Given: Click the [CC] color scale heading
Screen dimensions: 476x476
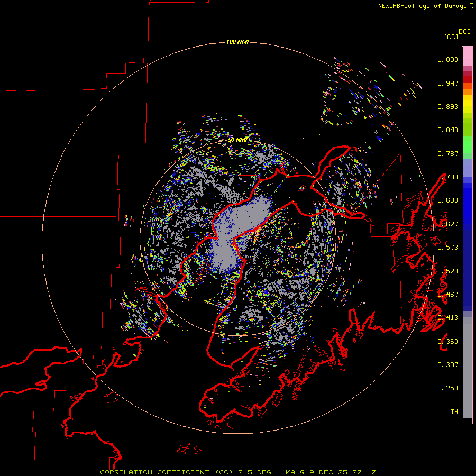Looking at the screenshot, I should click(x=451, y=36).
